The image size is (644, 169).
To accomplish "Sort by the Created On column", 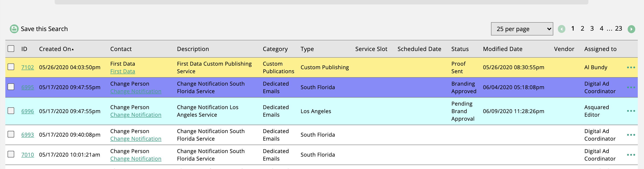I will click(56, 49).
